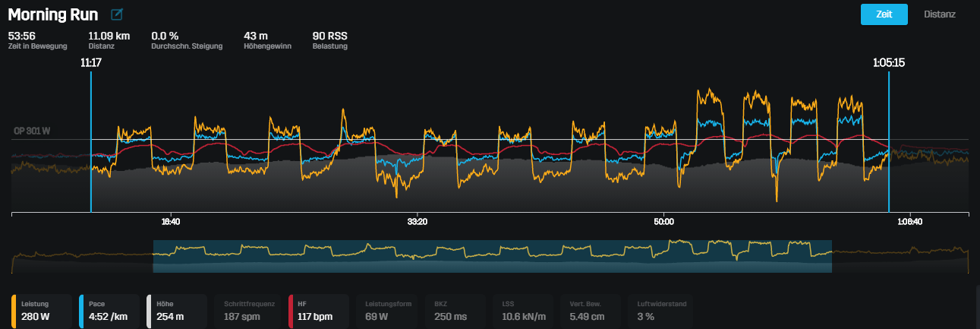Enable the BKZ ground contact metric
Image resolution: width=980 pixels, height=329 pixels.
tap(452, 311)
